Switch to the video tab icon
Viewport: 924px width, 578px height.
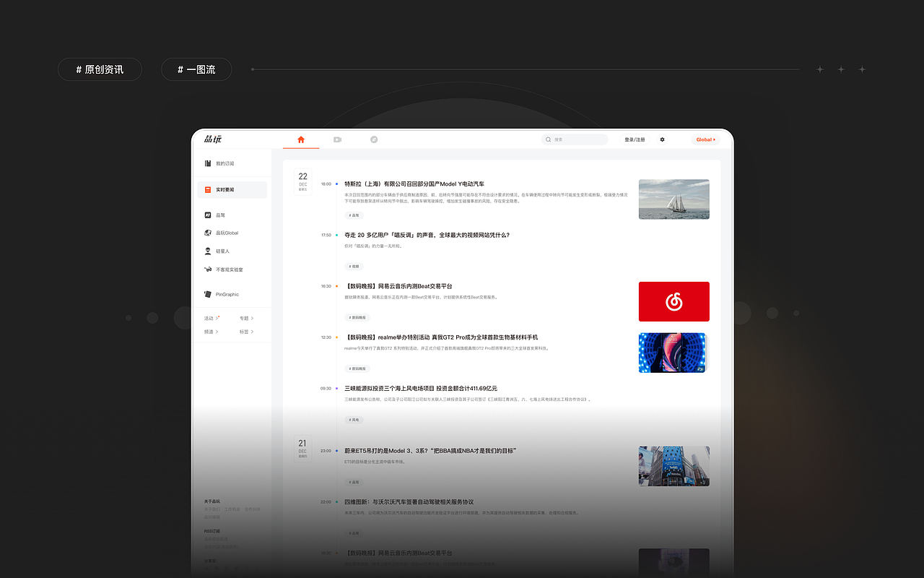[x=337, y=139]
